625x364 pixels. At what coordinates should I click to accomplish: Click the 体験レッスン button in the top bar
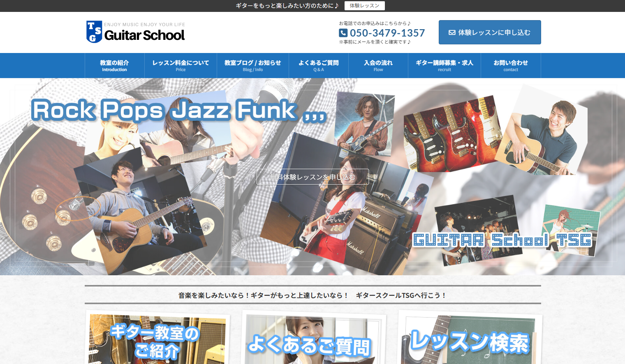[x=364, y=6]
